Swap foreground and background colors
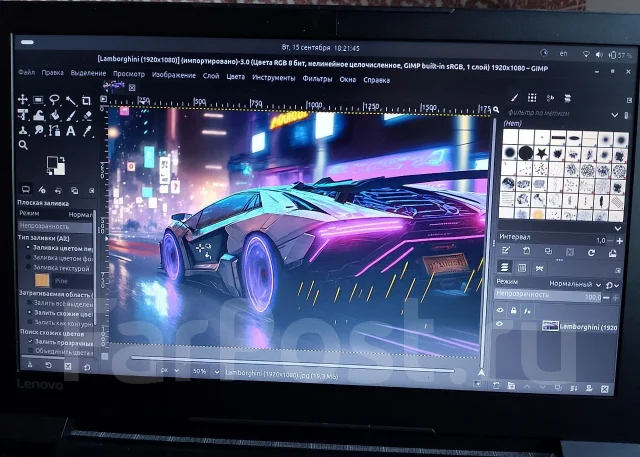Viewport: 640px width, 457px height. [x=62, y=159]
